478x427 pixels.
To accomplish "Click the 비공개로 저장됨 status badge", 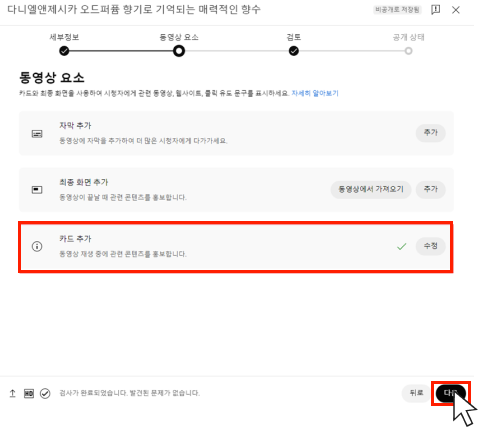I will tap(397, 10).
